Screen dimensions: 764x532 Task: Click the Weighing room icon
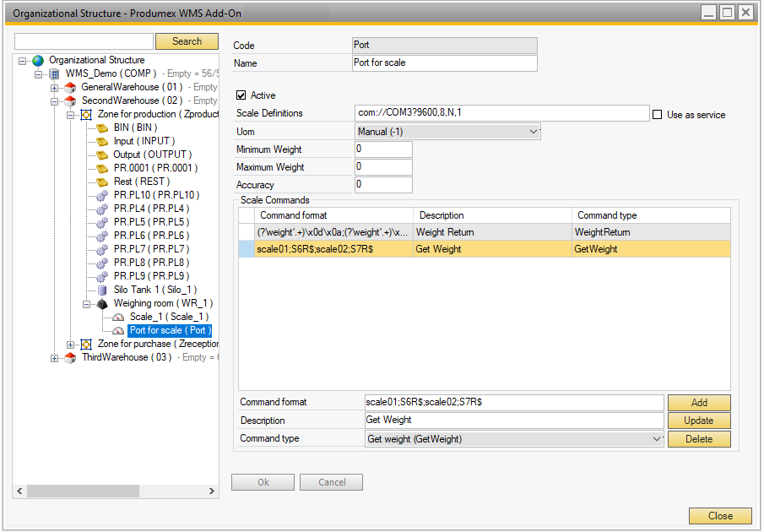click(x=102, y=303)
